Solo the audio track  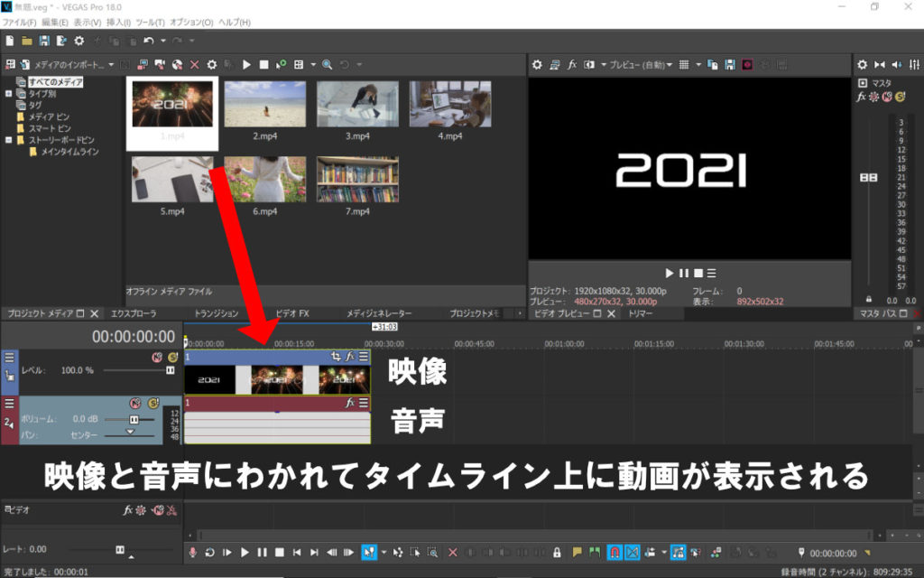pos(153,403)
